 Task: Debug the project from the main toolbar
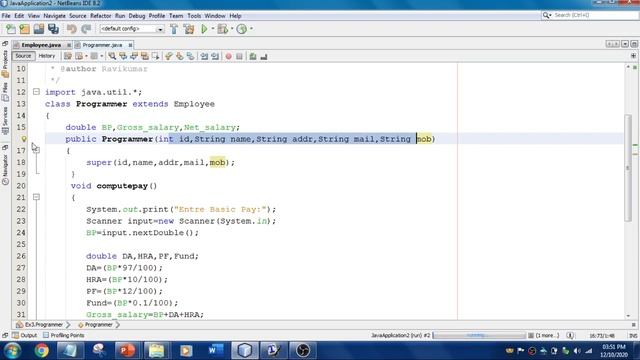(x=222, y=29)
